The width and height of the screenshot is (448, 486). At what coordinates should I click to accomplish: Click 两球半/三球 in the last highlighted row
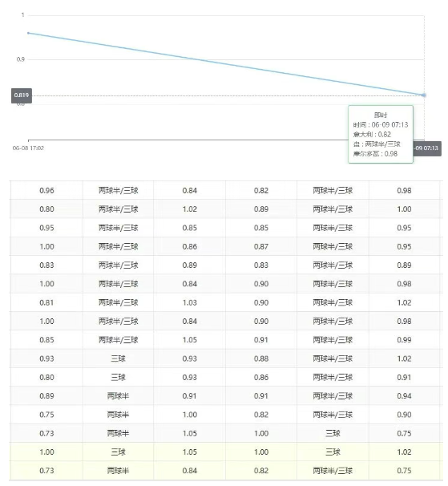333,471
